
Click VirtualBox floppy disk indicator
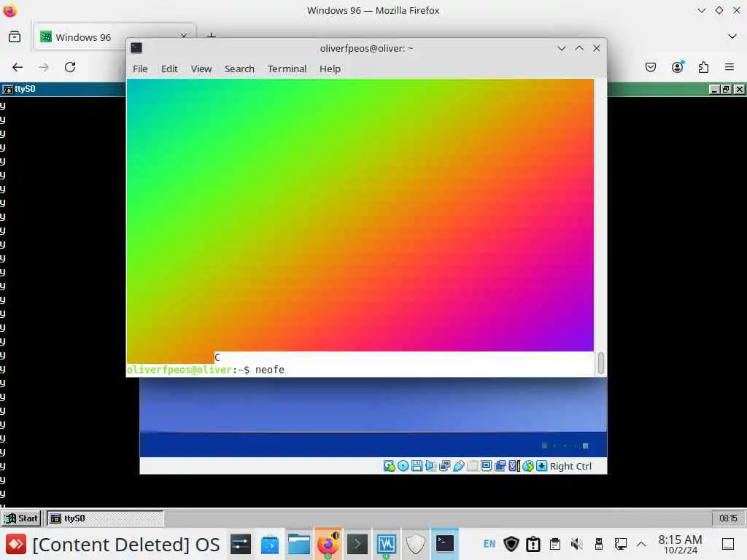coord(417,466)
